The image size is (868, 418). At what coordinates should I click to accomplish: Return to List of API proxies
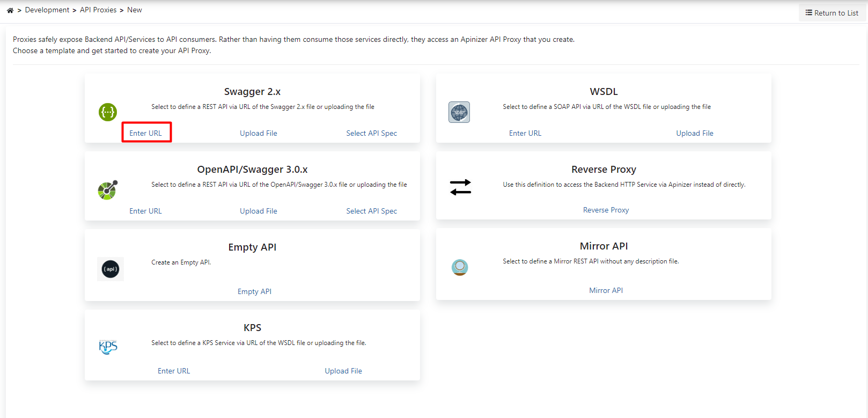point(832,13)
